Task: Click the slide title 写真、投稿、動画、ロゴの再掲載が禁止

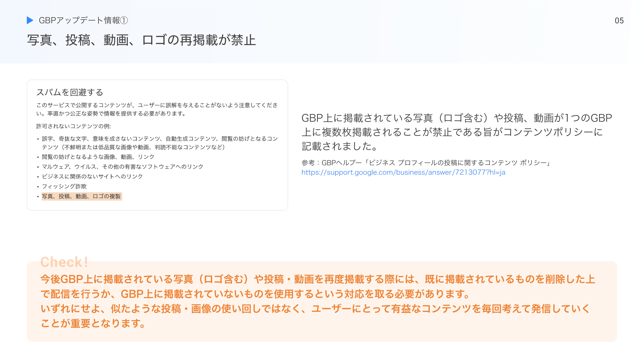Action: pyautogui.click(x=141, y=40)
